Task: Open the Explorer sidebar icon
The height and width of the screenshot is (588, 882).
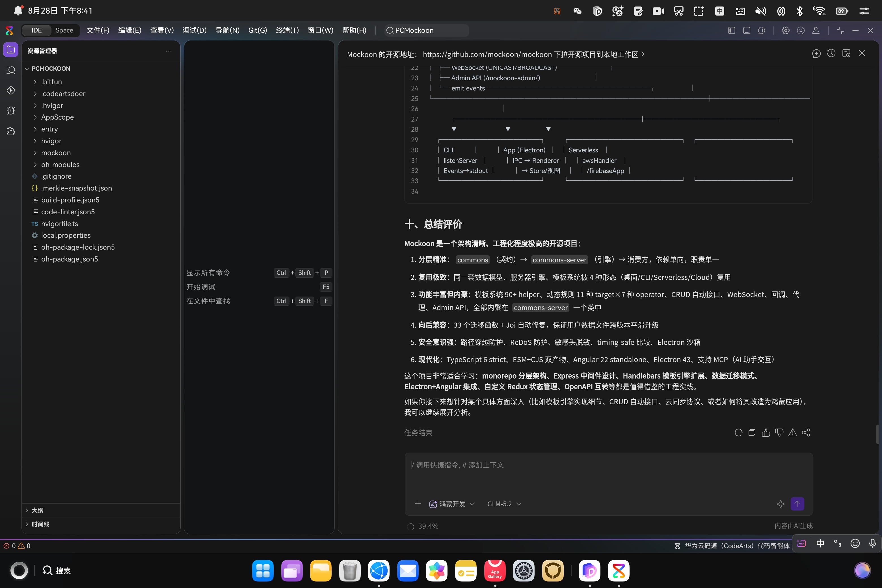Action: coord(10,49)
